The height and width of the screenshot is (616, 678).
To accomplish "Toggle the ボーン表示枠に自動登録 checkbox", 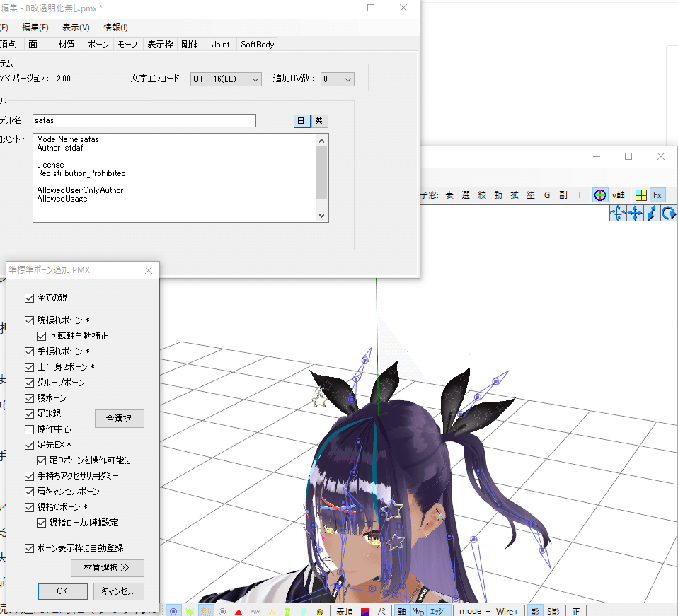I will click(30, 547).
